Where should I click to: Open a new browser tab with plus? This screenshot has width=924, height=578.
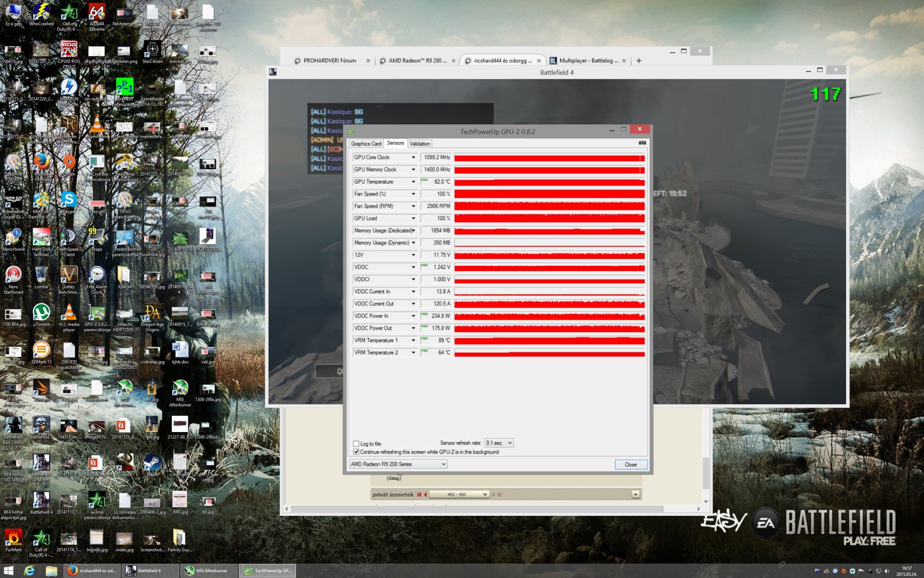(639, 61)
